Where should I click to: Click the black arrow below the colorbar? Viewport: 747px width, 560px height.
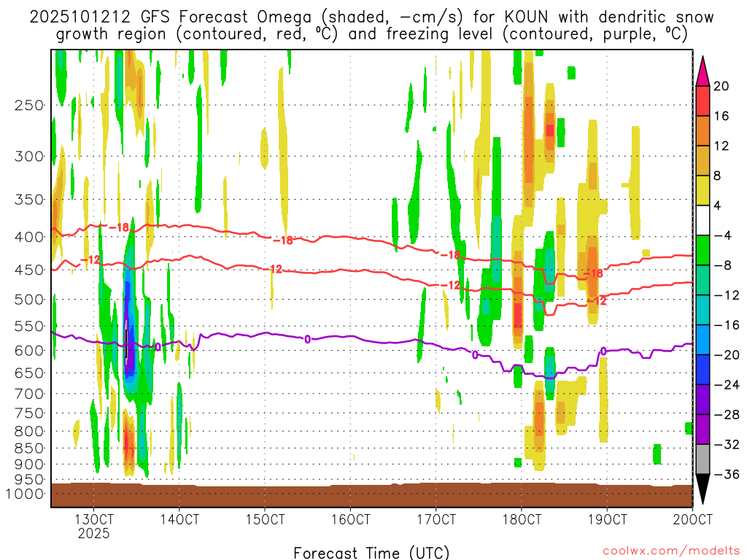coord(703,489)
